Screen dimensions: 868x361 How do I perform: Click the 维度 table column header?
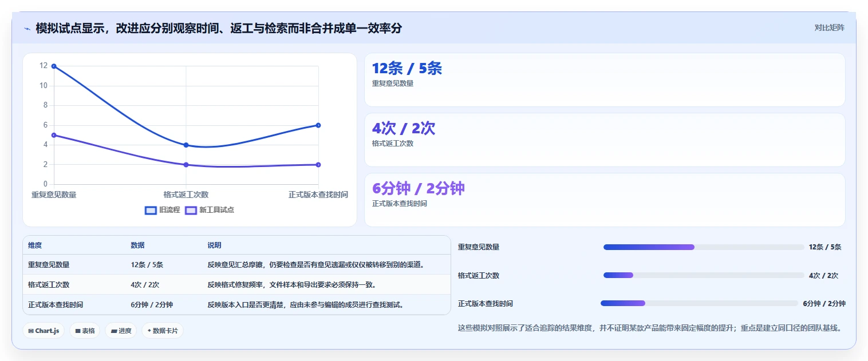pos(35,245)
